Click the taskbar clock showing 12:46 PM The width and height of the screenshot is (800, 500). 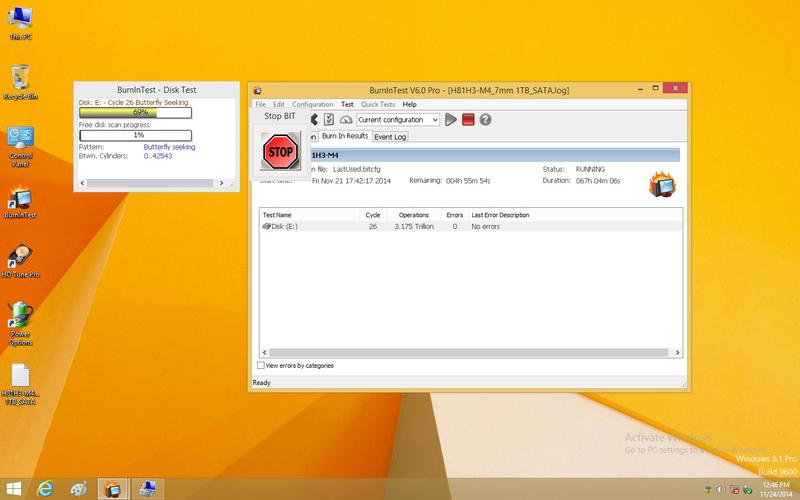click(777, 489)
